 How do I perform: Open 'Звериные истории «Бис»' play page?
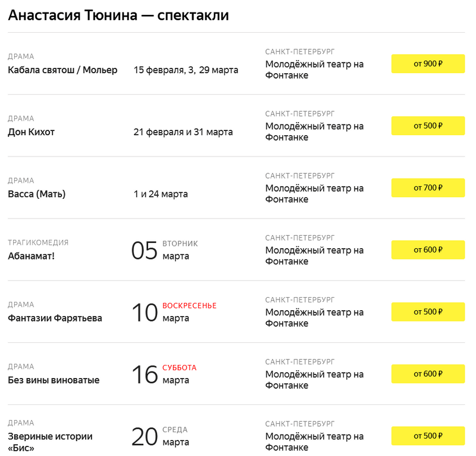click(x=50, y=442)
